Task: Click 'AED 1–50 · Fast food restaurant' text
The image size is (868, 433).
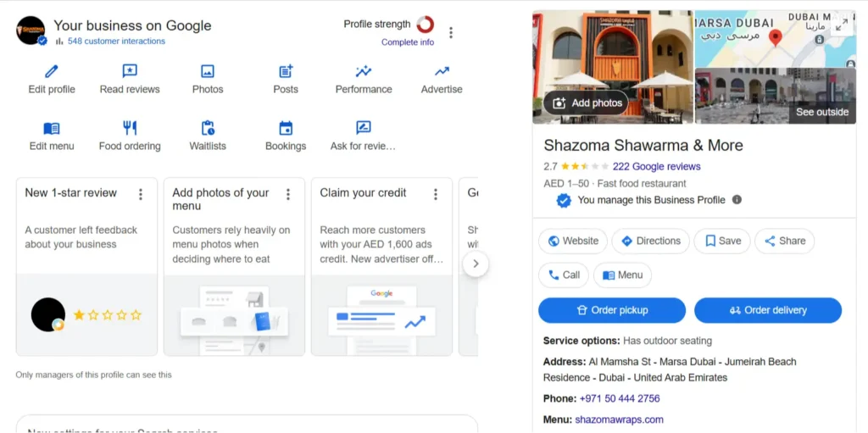Action: point(615,183)
